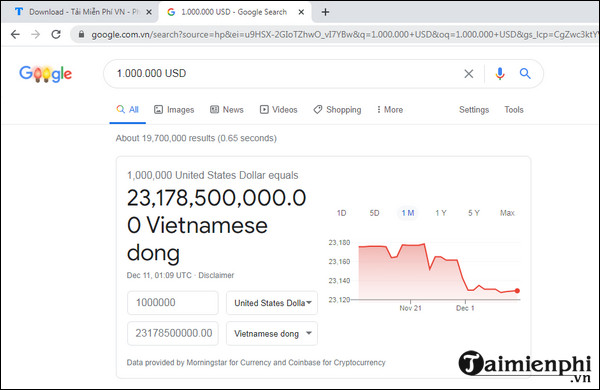Select the 1.000.000 USD - Google Search tab

tap(234, 12)
